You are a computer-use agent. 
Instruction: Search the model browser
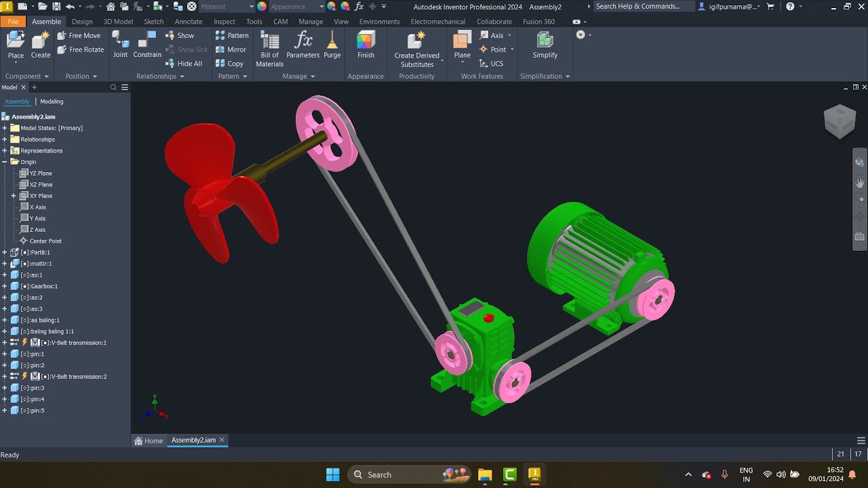coord(114,87)
